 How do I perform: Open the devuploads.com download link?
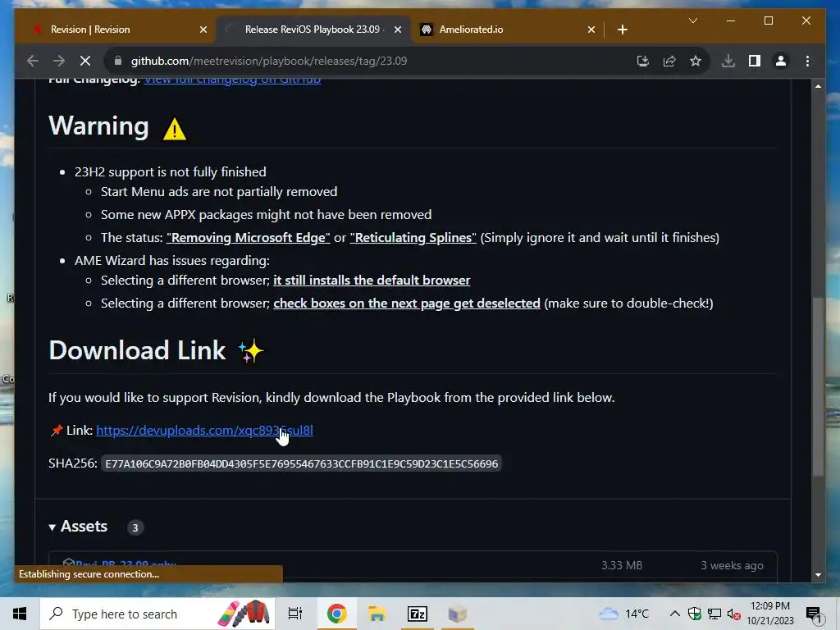pos(204,430)
